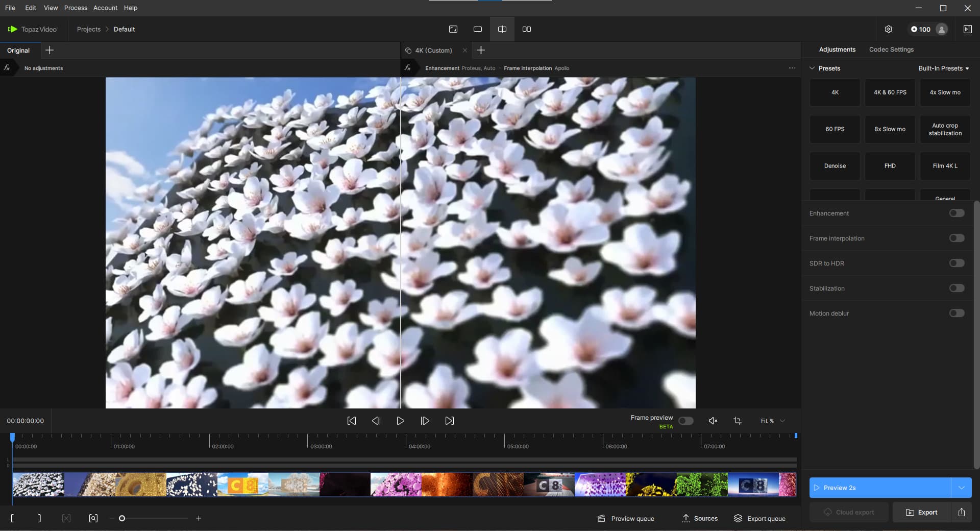Open settings via the gear icon
980x531 pixels.
[888, 29]
